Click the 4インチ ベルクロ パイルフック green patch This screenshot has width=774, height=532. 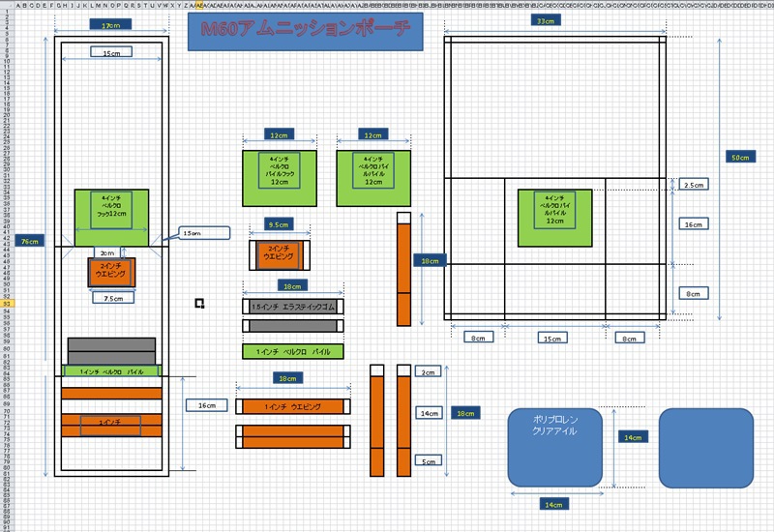(x=280, y=178)
